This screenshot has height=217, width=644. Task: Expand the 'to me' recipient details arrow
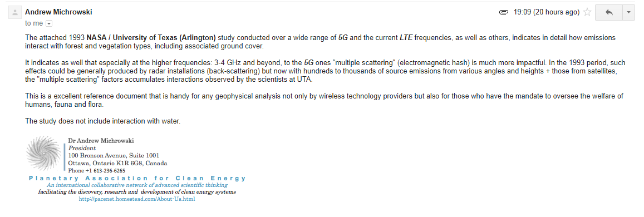point(49,23)
